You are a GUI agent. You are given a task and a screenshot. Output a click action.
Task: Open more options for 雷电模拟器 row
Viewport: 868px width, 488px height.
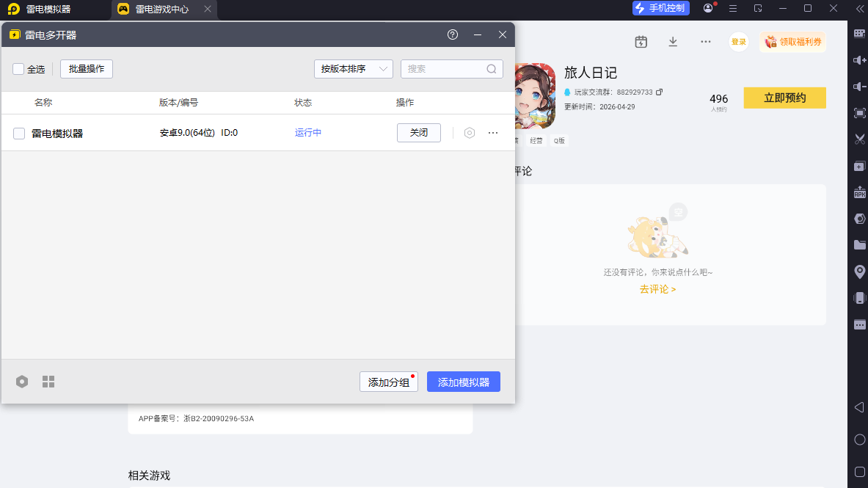492,133
